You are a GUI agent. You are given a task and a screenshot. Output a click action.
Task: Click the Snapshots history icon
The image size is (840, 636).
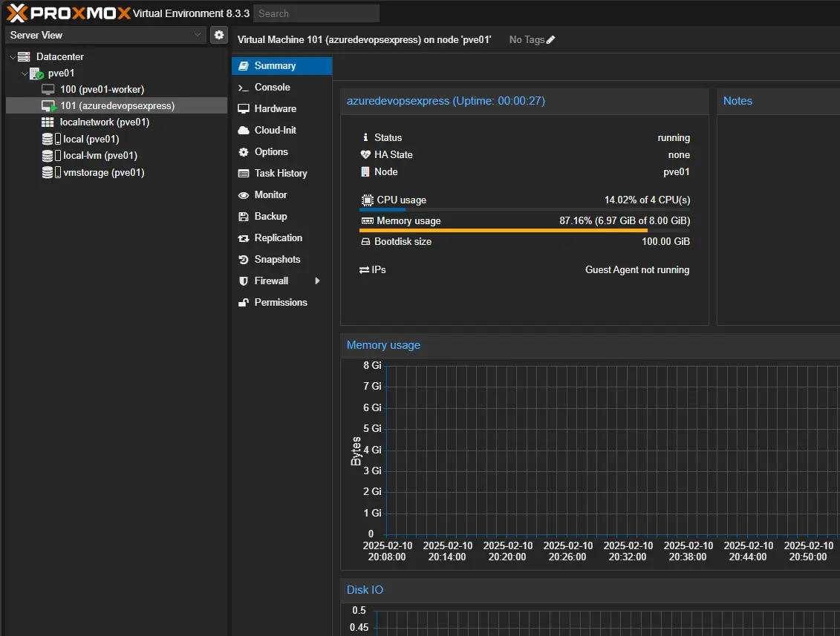(243, 260)
